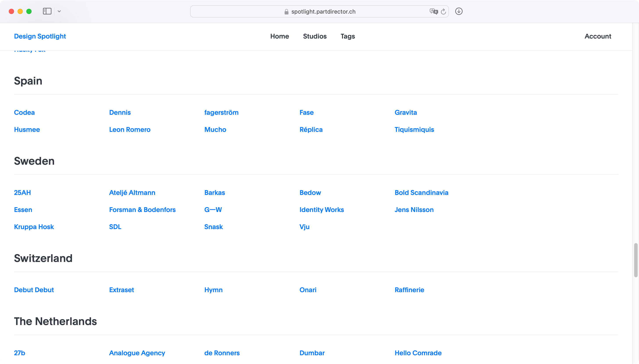The height and width of the screenshot is (364, 639).
Task: Click the lock icon beside the URL
Action: coord(286,12)
